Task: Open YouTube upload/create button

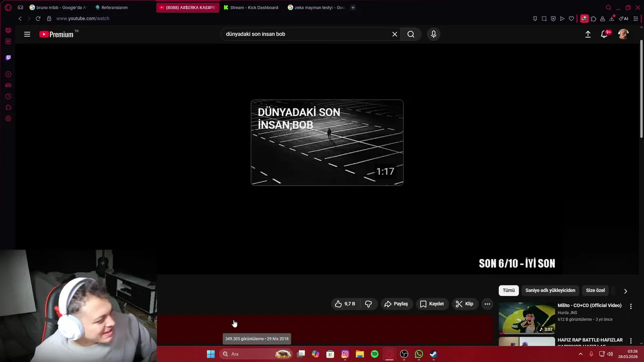Action: pos(588,34)
